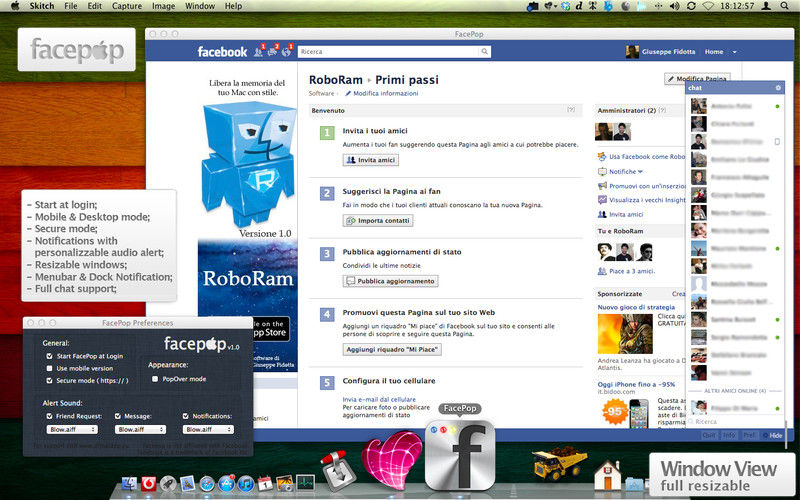Click the Invita amici button

coord(371,160)
